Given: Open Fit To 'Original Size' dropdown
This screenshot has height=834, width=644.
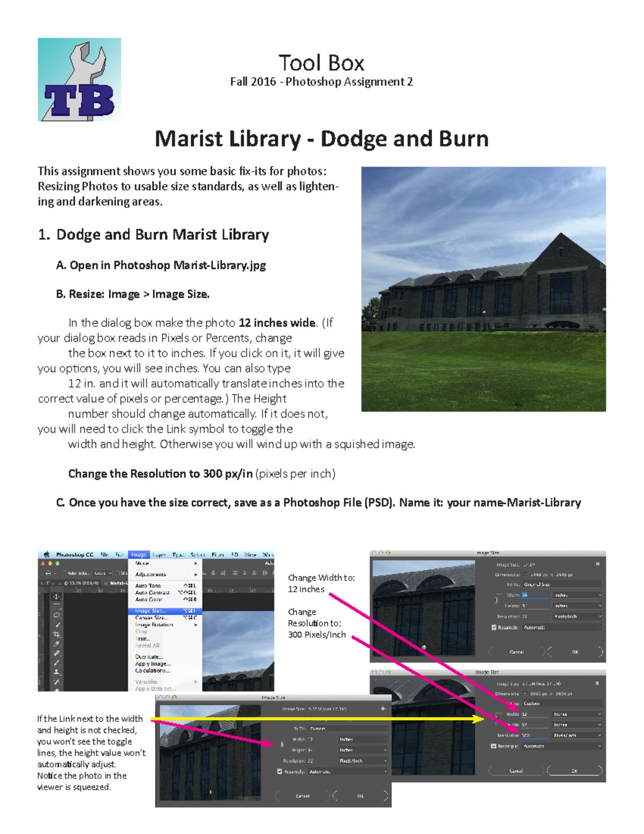Looking at the screenshot, I should [x=562, y=584].
